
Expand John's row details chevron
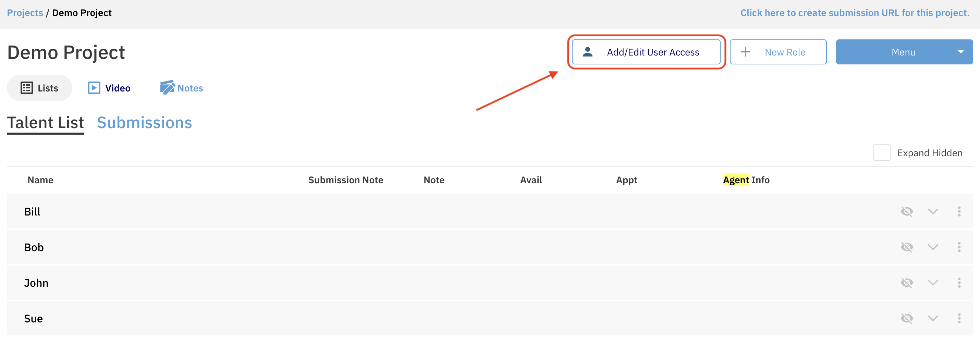coord(932,283)
